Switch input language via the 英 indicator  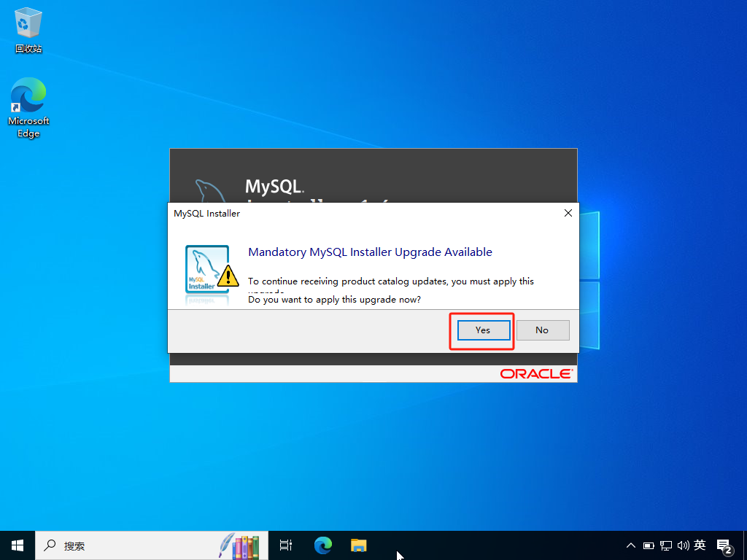[700, 545]
